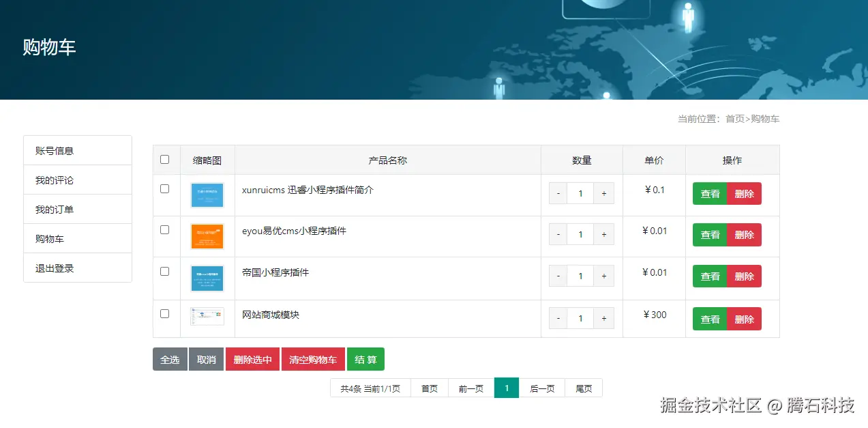Click 查看 for 帝国小程序插件
The image size is (868, 428).
coord(710,276)
